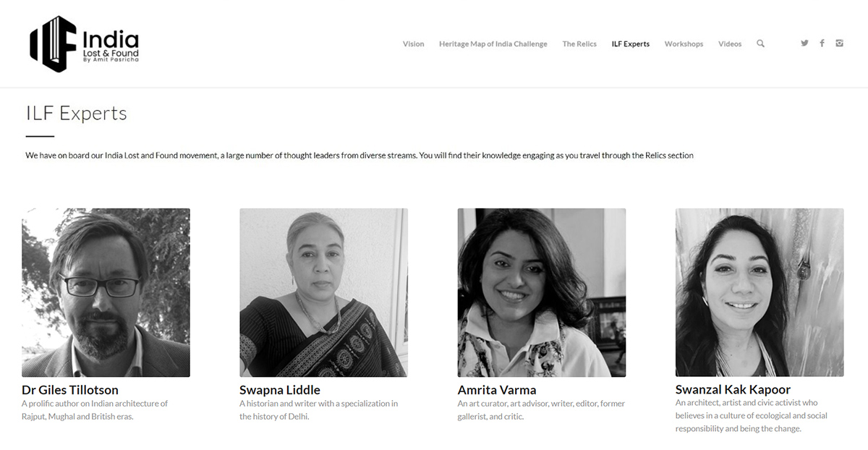Click Dr Giles Tillotson's portrait photo
The width and height of the screenshot is (868, 450).
106,292
